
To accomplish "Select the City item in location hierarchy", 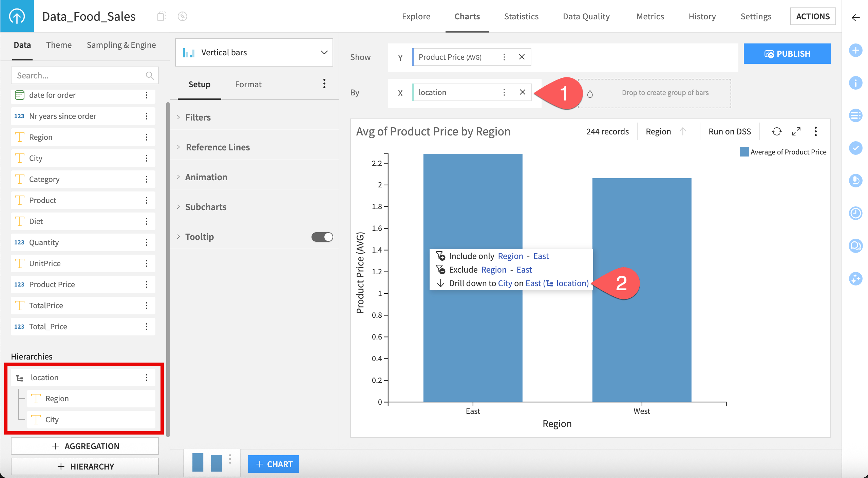I will pos(52,419).
